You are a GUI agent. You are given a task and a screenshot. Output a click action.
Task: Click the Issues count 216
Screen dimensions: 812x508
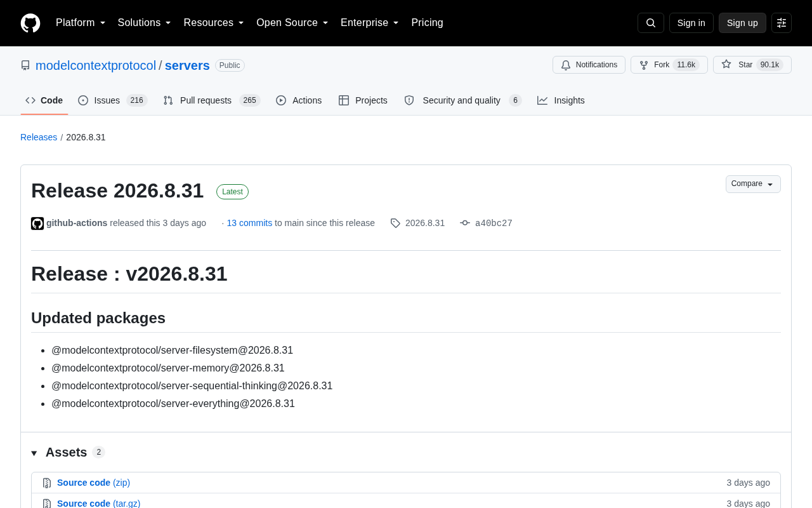coord(137,100)
